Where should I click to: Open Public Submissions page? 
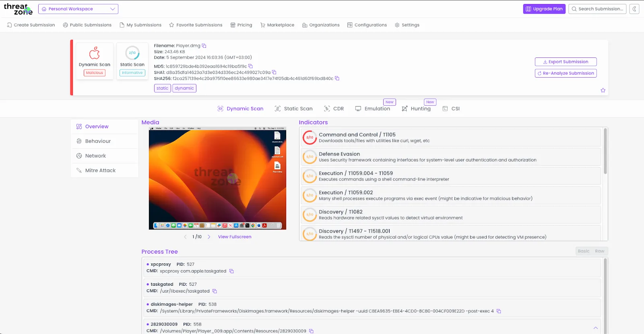(x=87, y=25)
